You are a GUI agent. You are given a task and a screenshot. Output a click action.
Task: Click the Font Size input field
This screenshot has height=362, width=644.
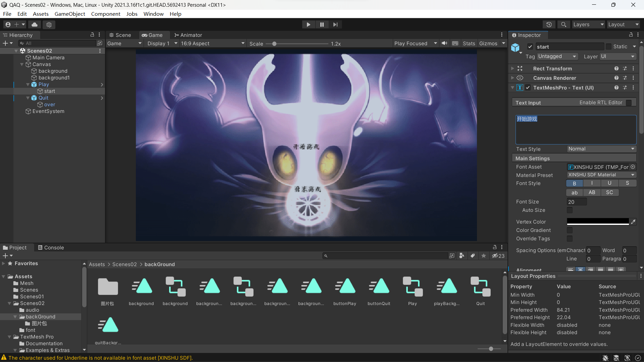(x=576, y=202)
